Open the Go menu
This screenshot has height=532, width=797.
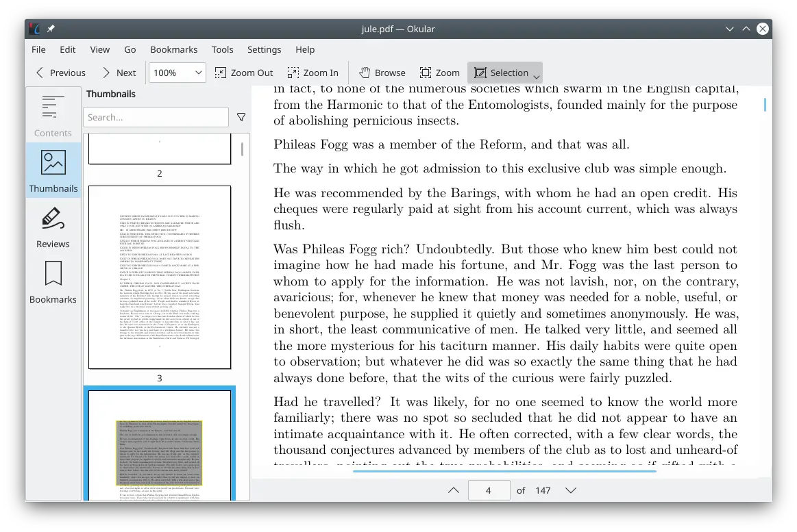(x=130, y=49)
